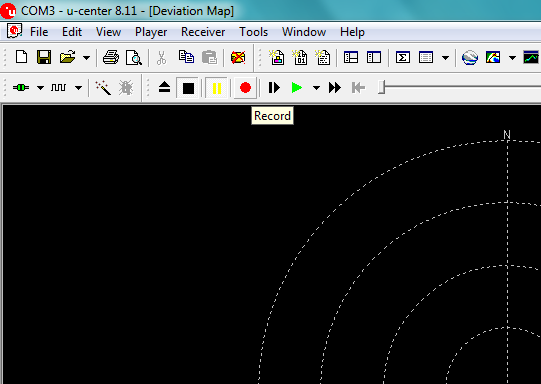Click the page icon marked with 01

click(299, 57)
